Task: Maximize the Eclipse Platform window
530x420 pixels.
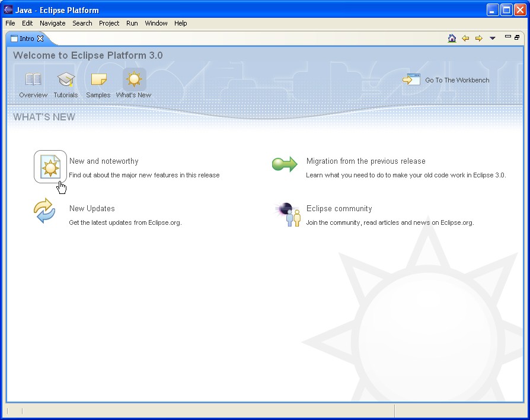Action: pos(506,10)
